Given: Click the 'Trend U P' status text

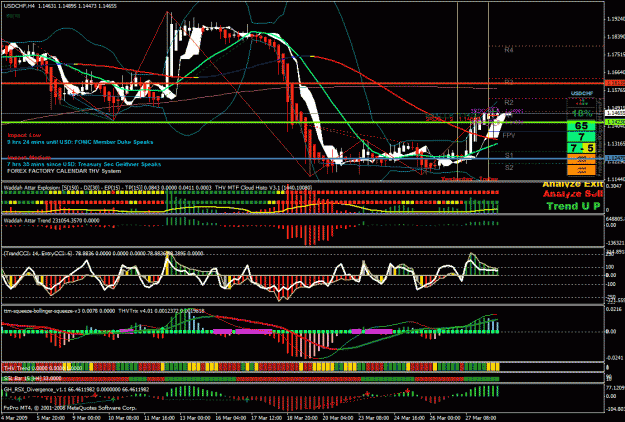Looking at the screenshot, I should click(573, 206).
